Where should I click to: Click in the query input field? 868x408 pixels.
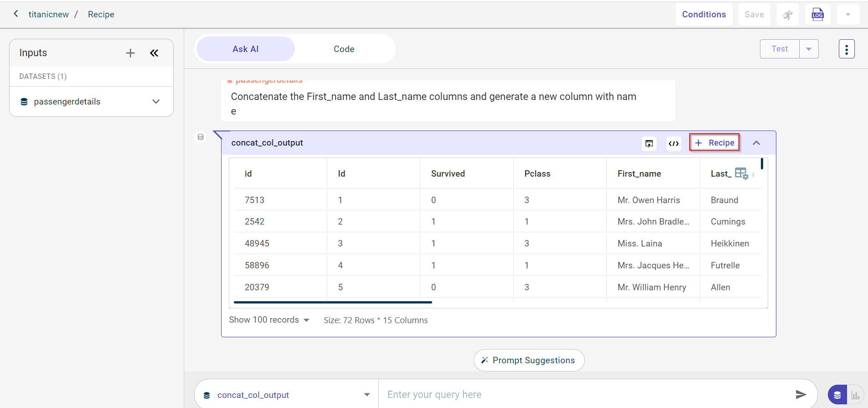pos(584,394)
